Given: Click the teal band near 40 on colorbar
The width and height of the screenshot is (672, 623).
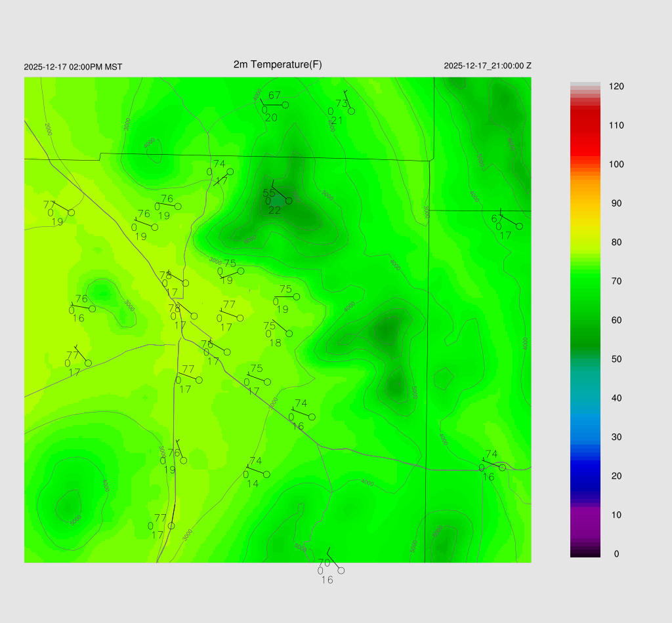Looking at the screenshot, I should point(585,398).
